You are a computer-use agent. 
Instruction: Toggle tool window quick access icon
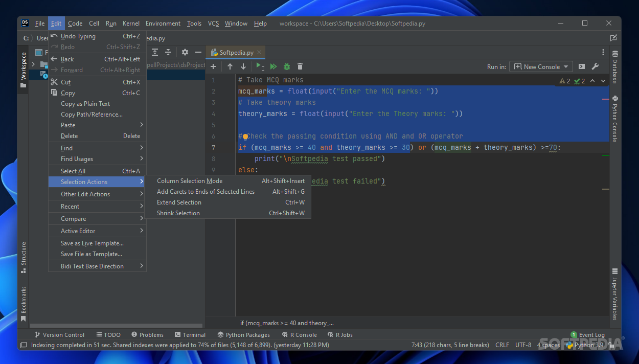pos(23,345)
